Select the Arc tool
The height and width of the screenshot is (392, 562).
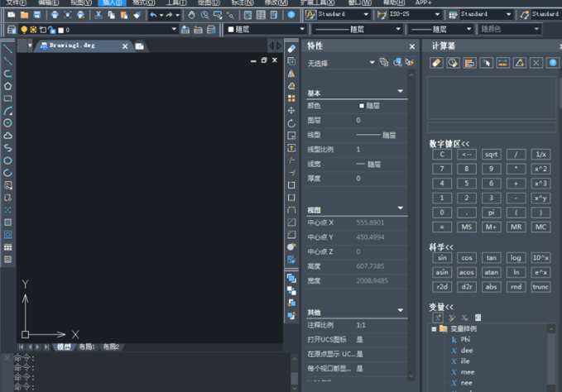pyautogui.click(x=7, y=111)
